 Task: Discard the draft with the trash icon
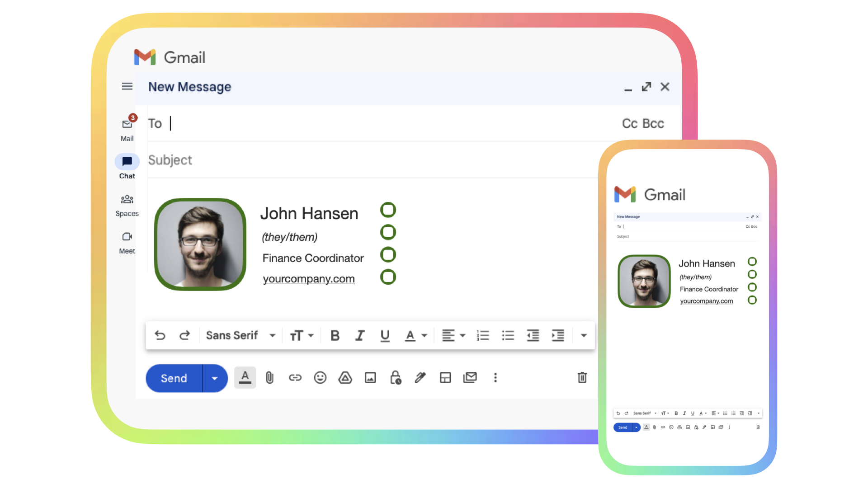point(582,378)
